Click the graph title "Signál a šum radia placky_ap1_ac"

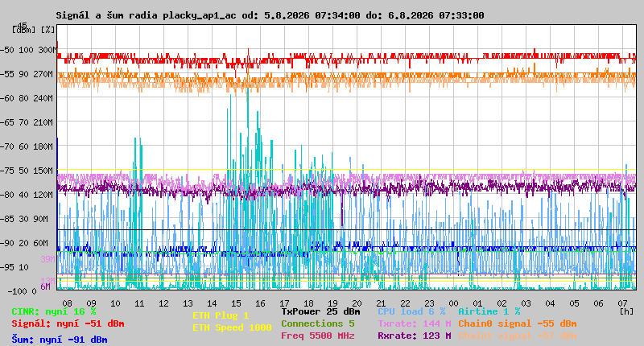(x=147, y=15)
